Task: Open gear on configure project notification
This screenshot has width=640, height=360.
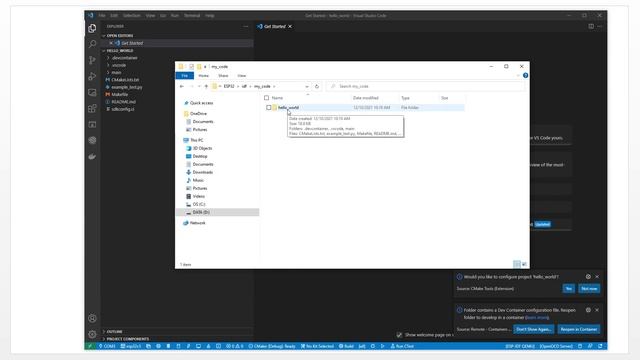Action: [588, 277]
